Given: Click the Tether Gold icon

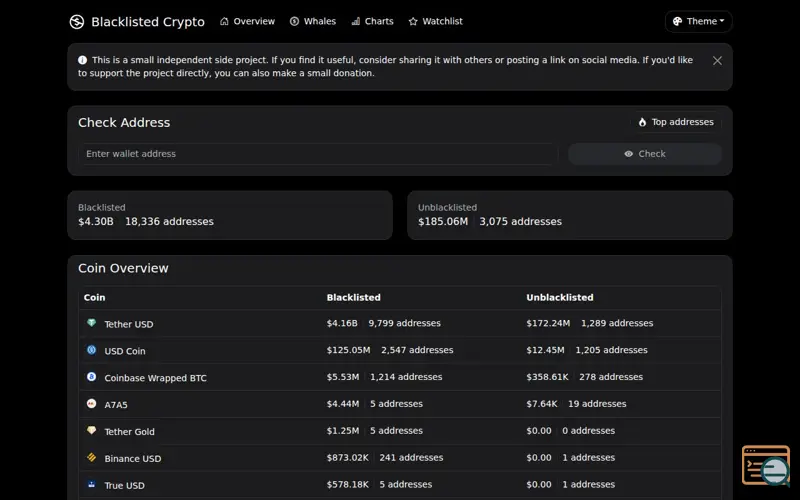Looking at the screenshot, I should 91,430.
